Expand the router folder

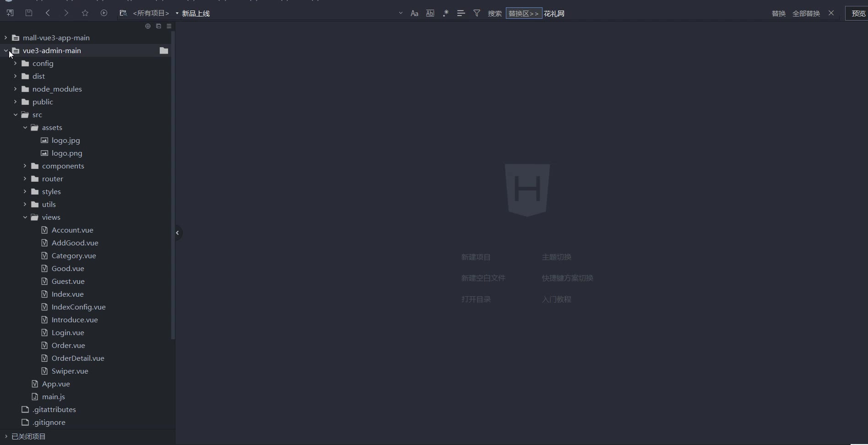pos(25,179)
